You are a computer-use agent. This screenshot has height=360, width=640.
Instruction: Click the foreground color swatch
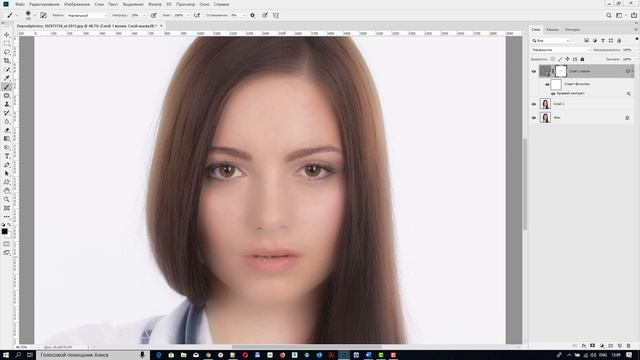(x=4, y=231)
